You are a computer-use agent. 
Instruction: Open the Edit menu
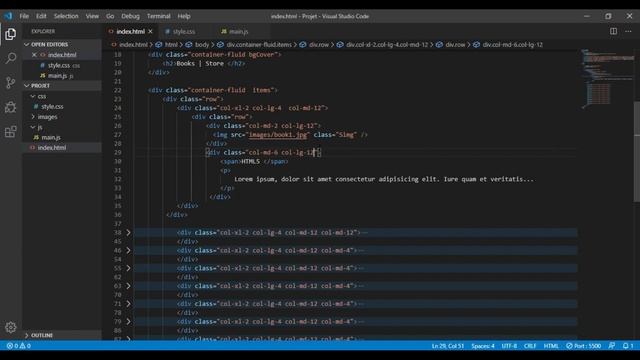pos(41,16)
